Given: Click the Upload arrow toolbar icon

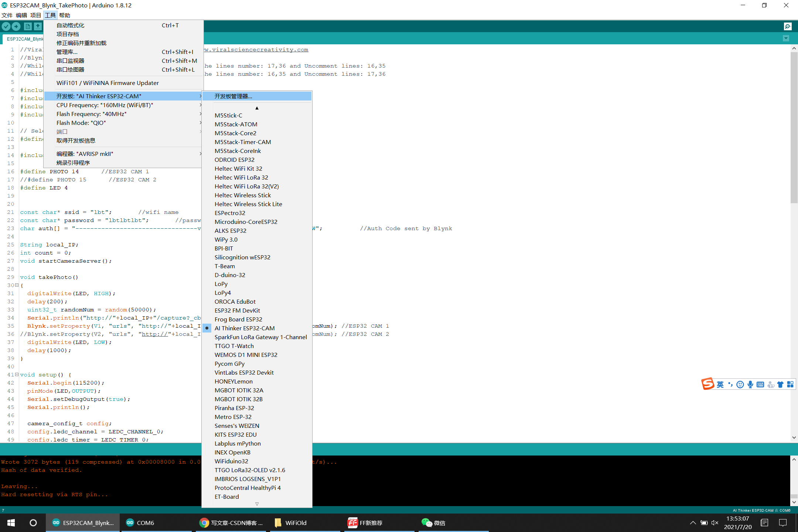Looking at the screenshot, I should tap(16, 26).
